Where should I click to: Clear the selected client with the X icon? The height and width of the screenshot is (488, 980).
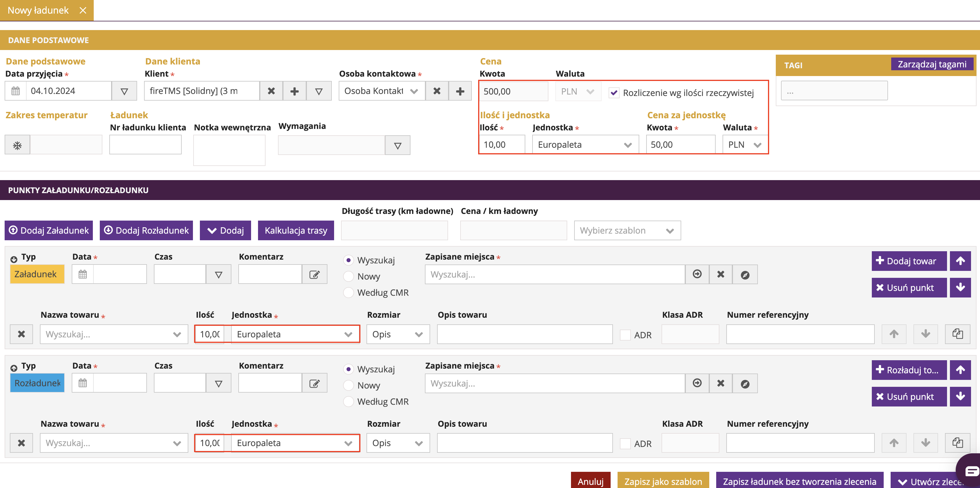click(271, 91)
